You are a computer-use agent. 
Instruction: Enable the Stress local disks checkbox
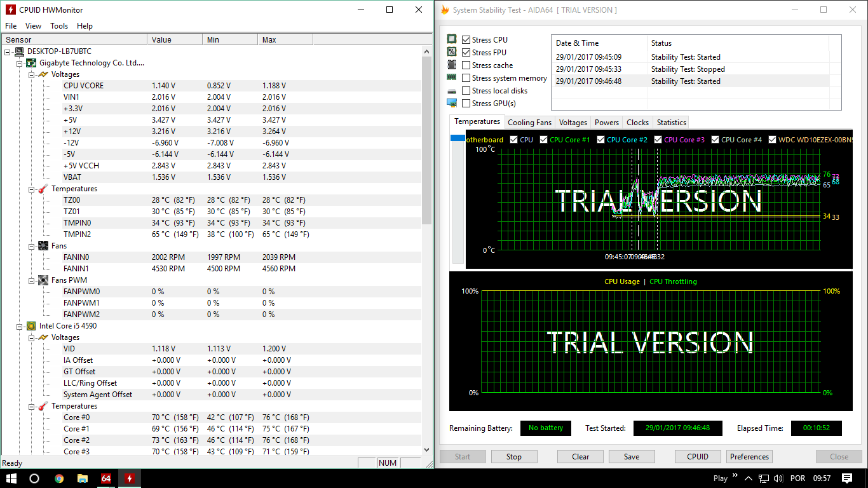coord(466,90)
